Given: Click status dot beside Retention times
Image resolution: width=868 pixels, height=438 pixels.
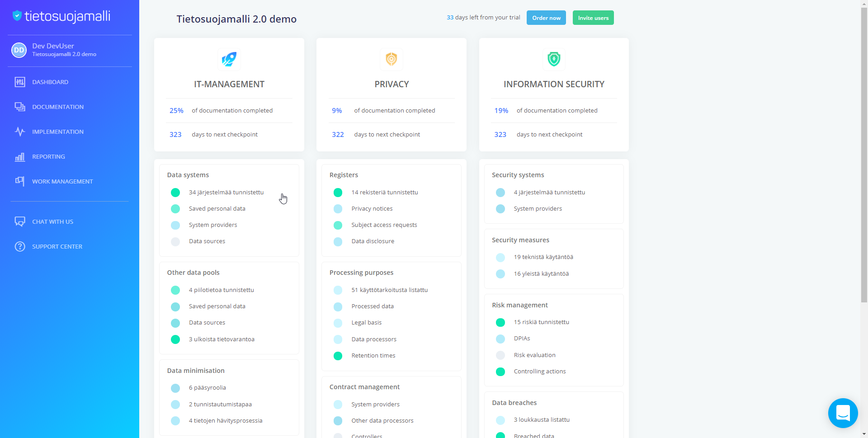Looking at the screenshot, I should 338,356.
